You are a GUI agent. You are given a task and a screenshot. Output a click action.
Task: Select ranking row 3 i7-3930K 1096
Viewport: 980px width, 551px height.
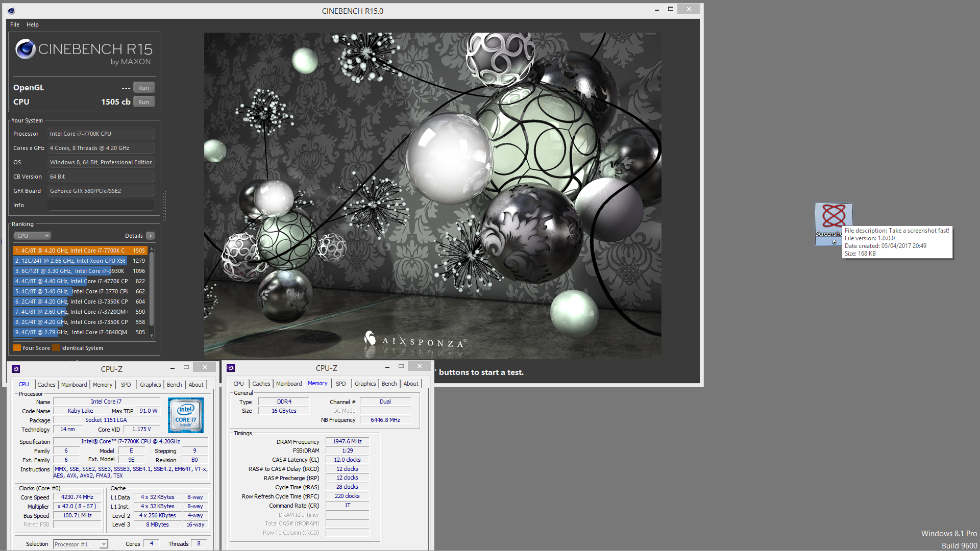(81, 271)
